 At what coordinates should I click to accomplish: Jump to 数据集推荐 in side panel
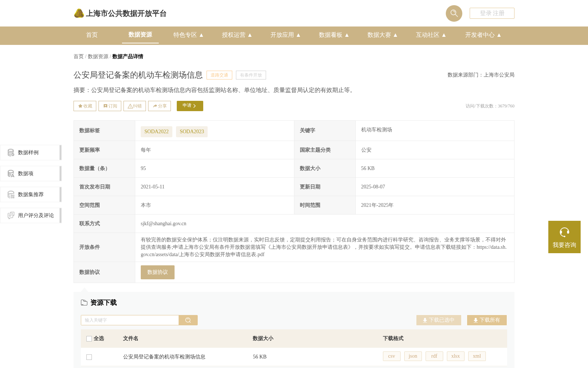click(x=31, y=194)
